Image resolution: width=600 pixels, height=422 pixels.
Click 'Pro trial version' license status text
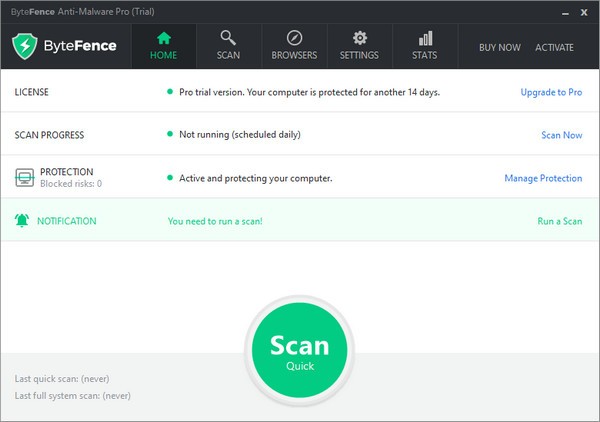click(x=310, y=92)
